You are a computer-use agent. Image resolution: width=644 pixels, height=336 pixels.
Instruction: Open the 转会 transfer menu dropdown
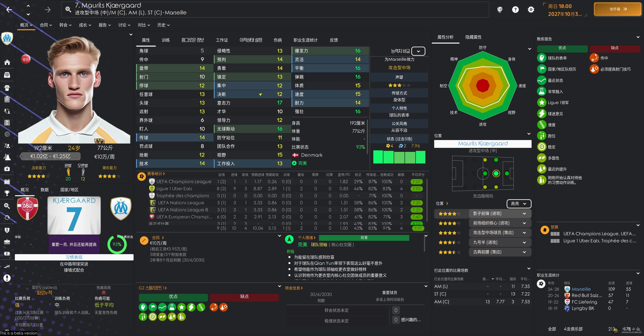[x=65, y=25]
